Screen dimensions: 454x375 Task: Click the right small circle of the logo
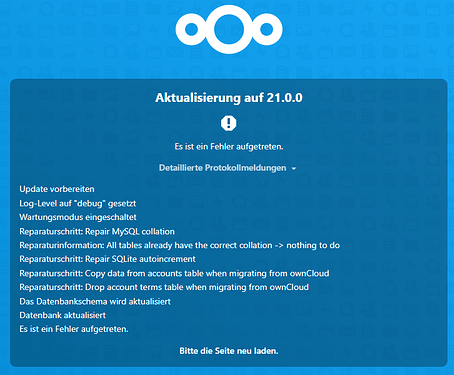(267, 29)
